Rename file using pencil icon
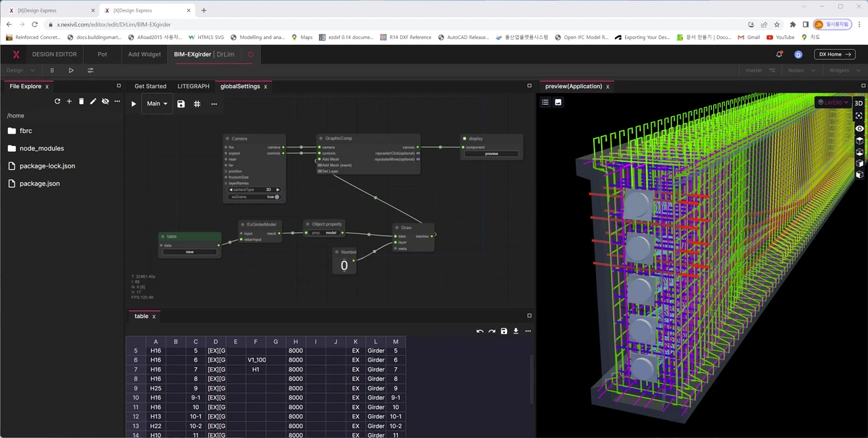868x438 pixels. pyautogui.click(x=93, y=101)
